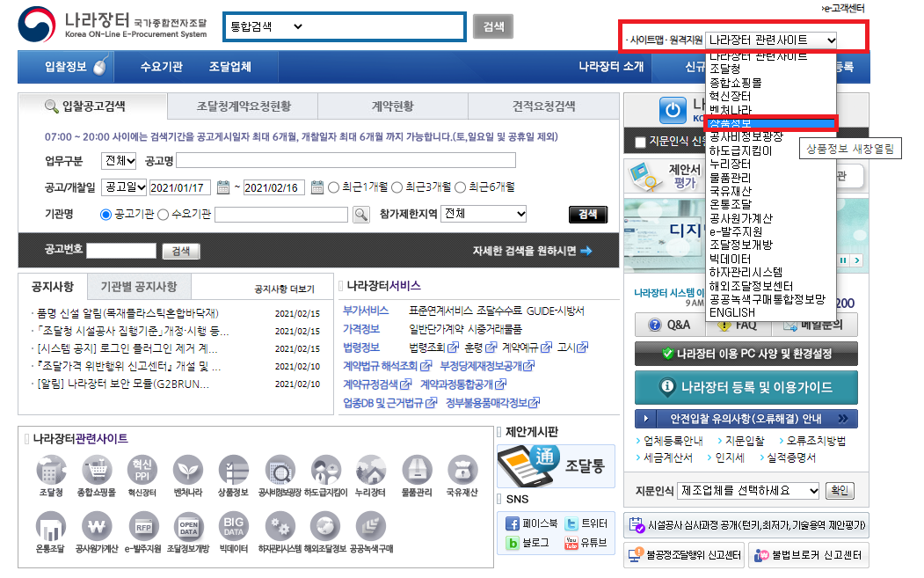
Task: Open 누리장터 icon
Action: coord(371,470)
